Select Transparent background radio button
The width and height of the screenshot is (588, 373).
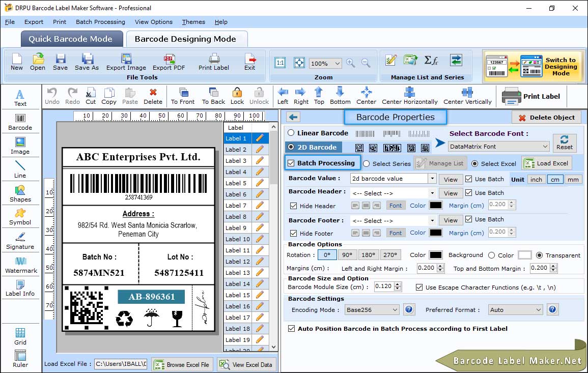pos(539,255)
